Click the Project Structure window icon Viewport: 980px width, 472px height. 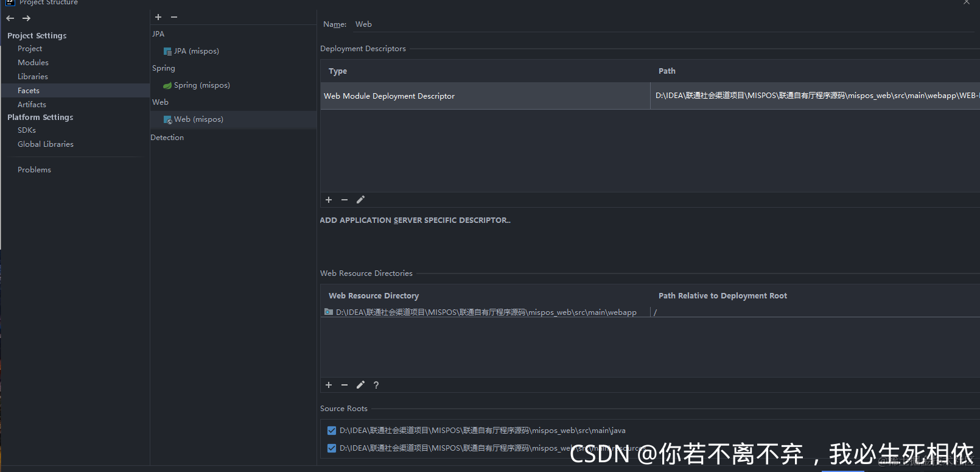click(10, 2)
